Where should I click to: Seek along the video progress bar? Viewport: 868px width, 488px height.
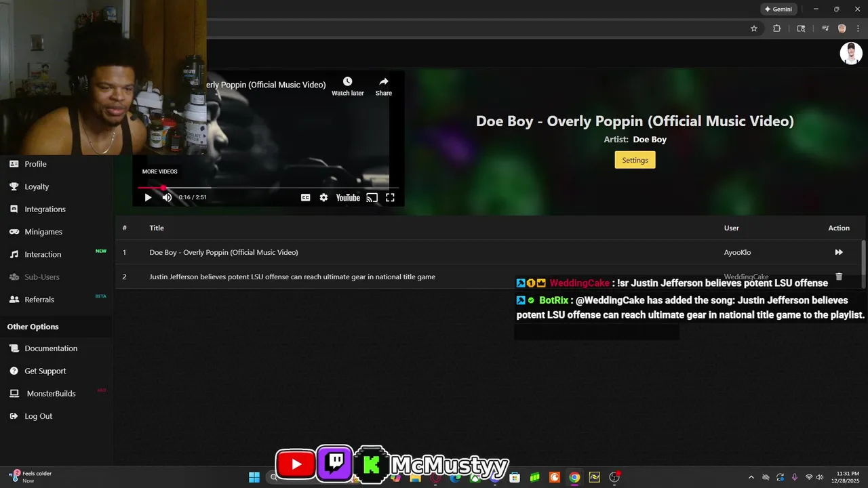(268, 188)
